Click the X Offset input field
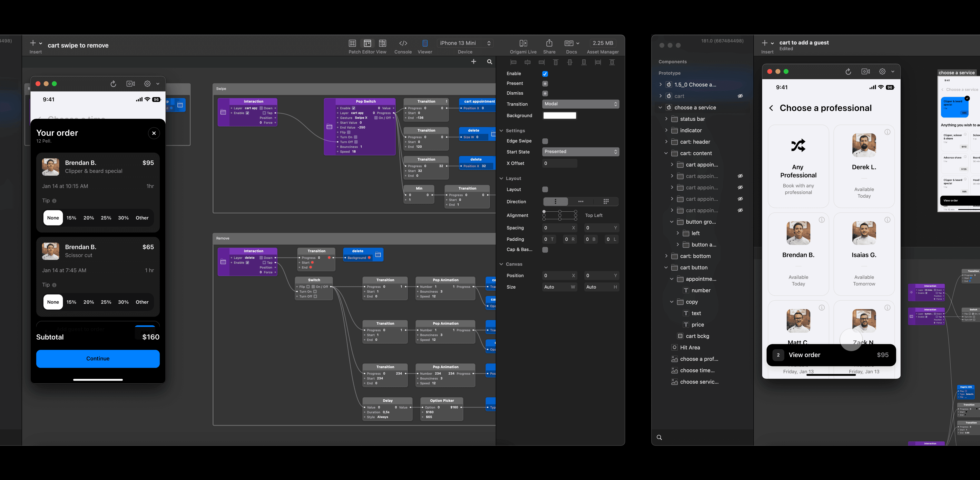This screenshot has width=980, height=480. point(559,163)
